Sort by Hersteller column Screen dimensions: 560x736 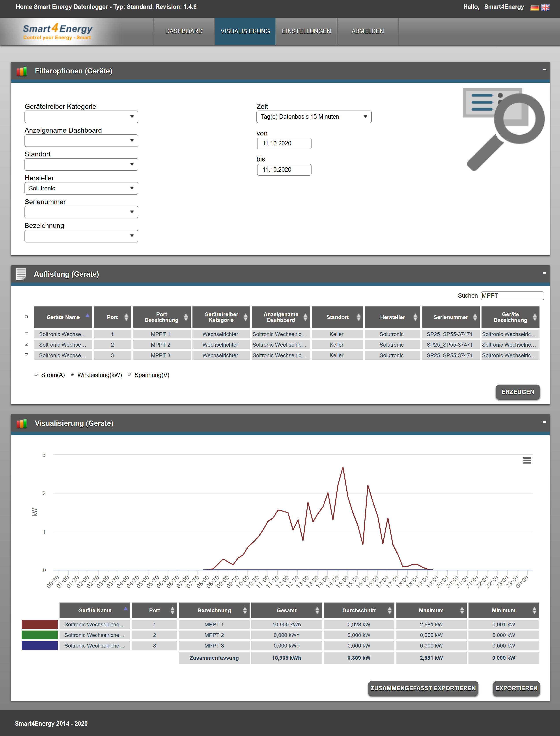click(392, 317)
